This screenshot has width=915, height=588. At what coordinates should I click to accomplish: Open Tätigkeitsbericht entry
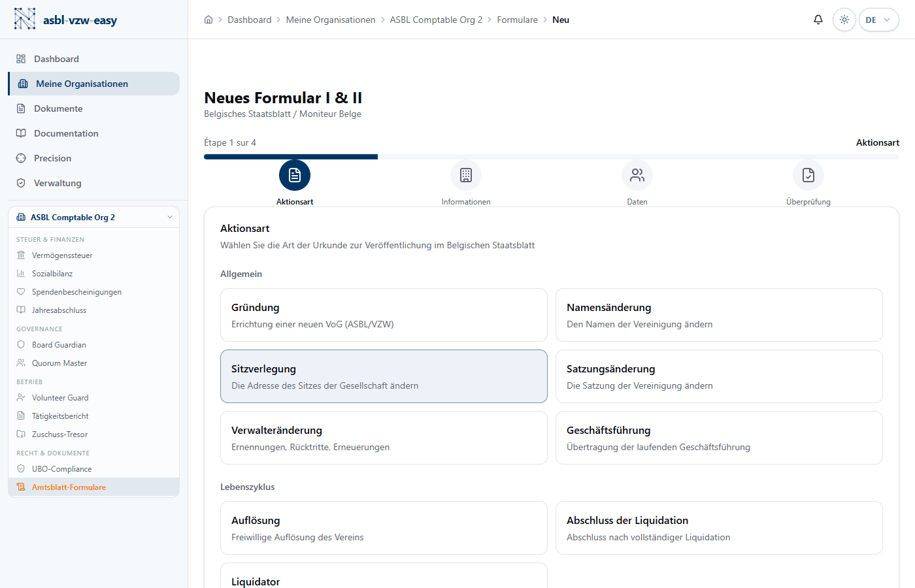point(93,416)
